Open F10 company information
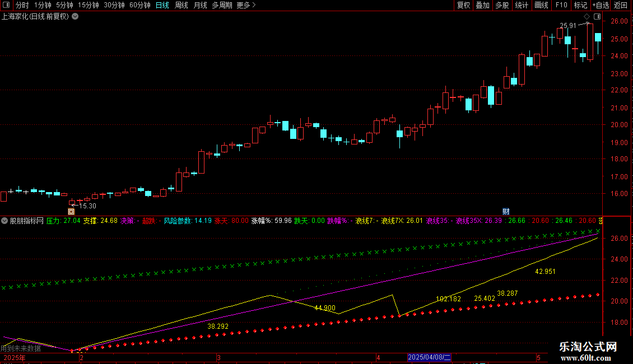Screen dimensions: 633x364 coord(561,5)
